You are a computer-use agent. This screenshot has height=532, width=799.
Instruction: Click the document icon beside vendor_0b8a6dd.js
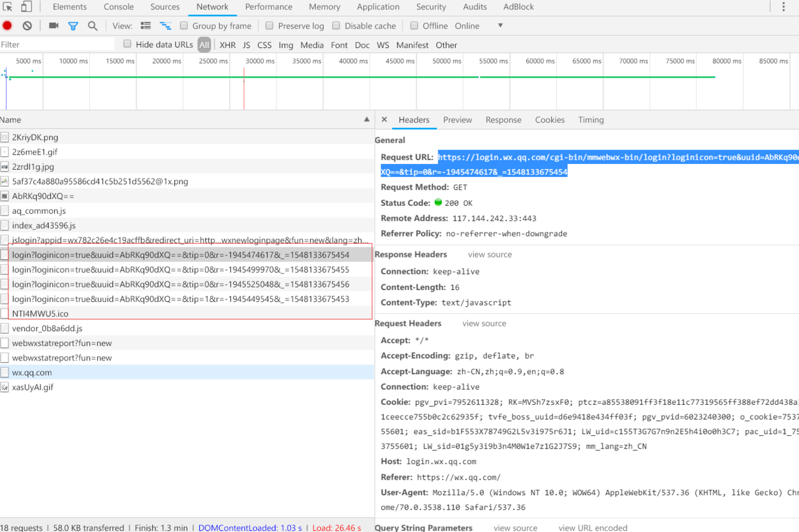pos(5,328)
